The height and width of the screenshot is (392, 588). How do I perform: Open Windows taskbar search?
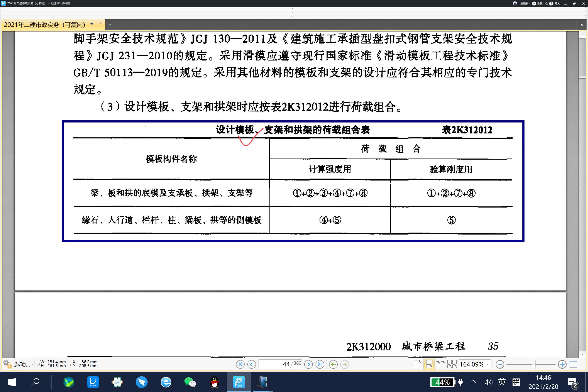tap(35, 382)
